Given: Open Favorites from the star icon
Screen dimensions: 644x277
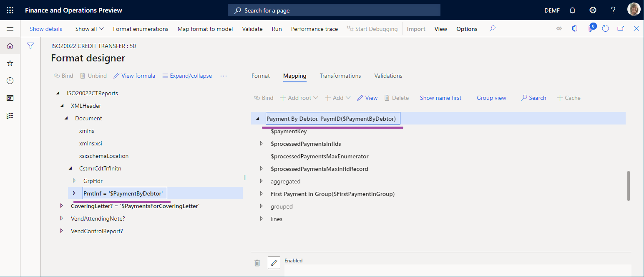Looking at the screenshot, I should (10, 63).
